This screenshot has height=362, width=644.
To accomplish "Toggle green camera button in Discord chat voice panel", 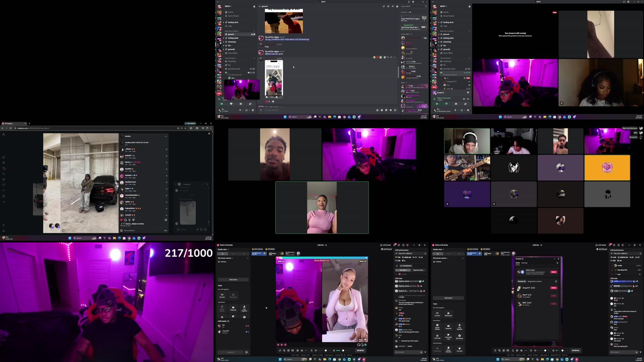I will pos(222,104).
